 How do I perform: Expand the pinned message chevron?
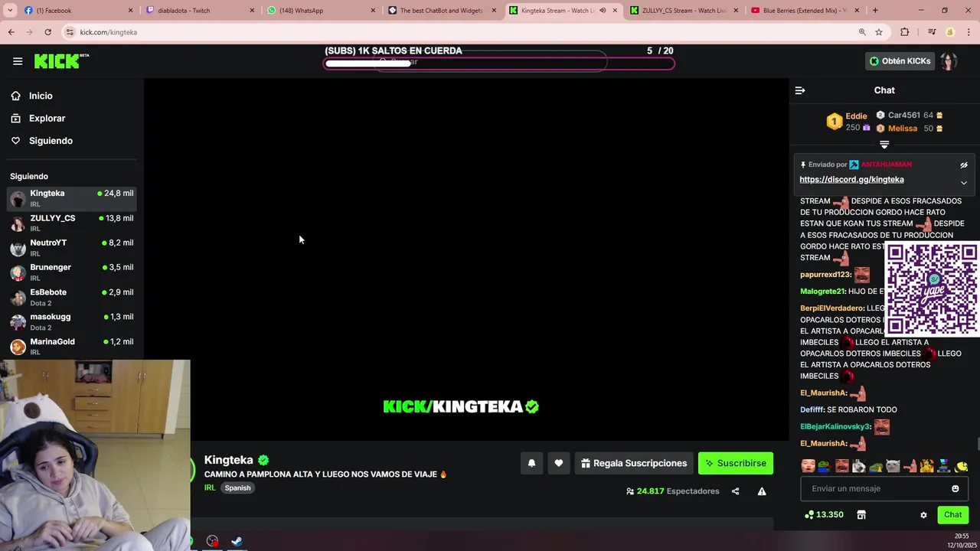964,183
